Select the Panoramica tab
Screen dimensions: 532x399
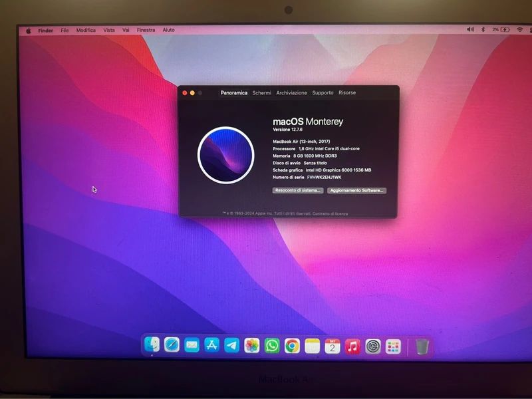point(234,92)
